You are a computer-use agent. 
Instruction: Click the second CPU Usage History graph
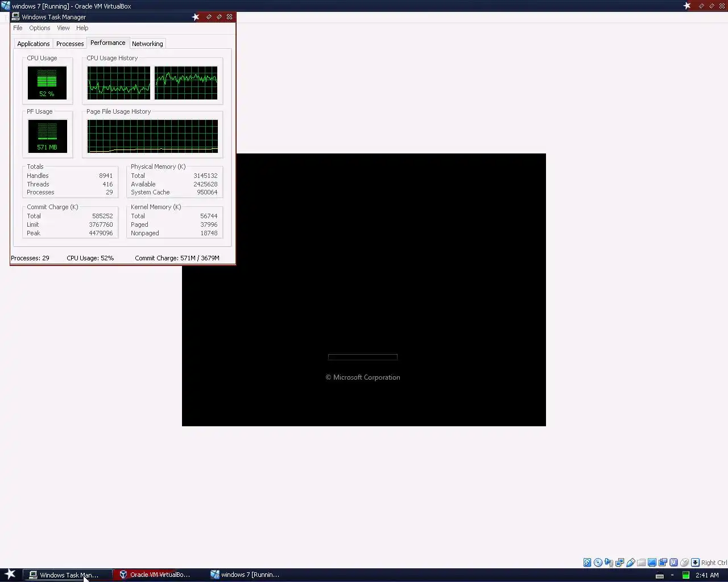coord(186,82)
